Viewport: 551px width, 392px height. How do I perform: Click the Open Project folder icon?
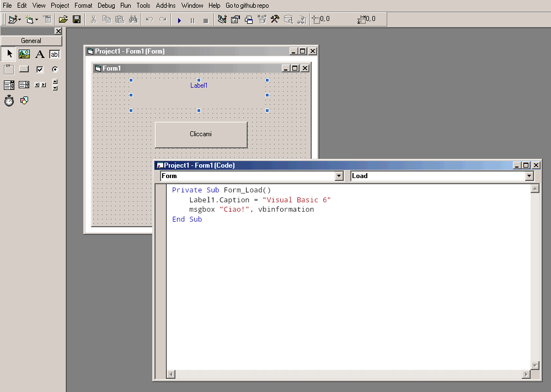(x=63, y=19)
